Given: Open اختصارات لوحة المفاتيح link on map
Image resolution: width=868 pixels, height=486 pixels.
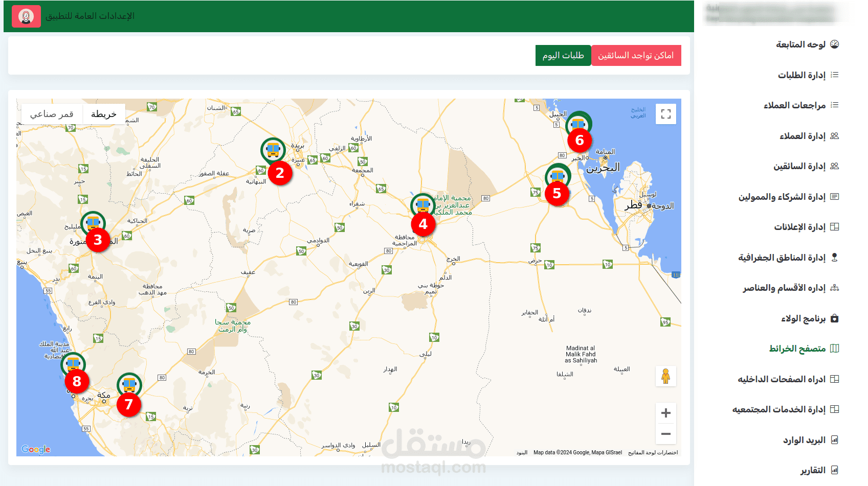Looking at the screenshot, I should [653, 452].
